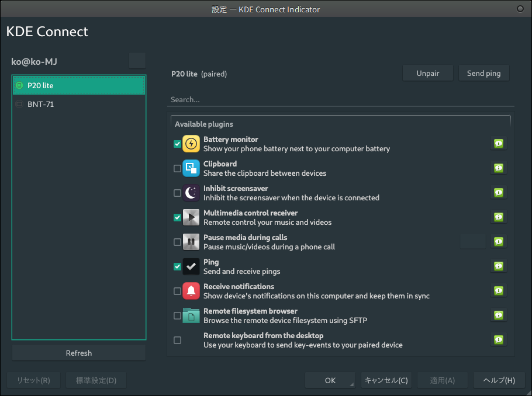
Task: Click the Unpair button
Action: point(428,73)
